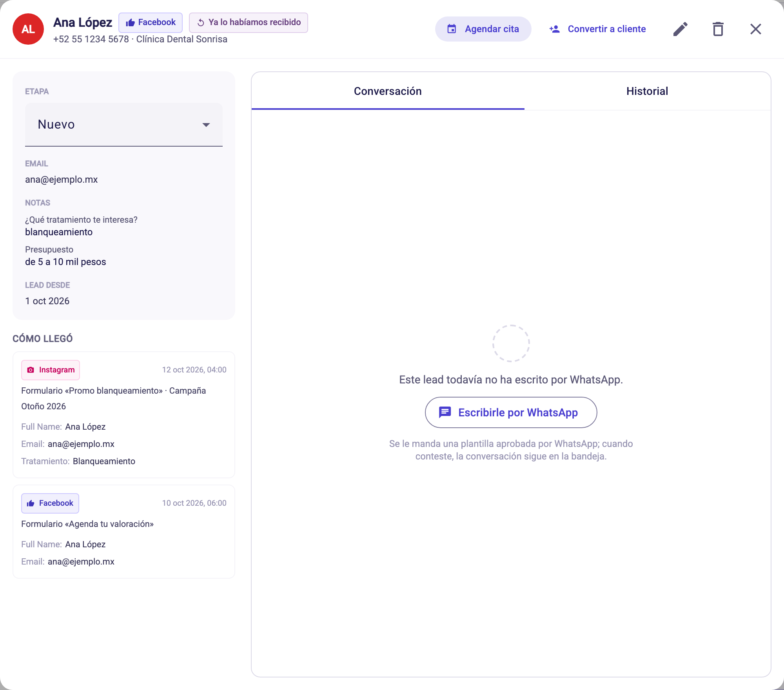784x690 pixels.
Task: Click timestamp '12 oct 2026, 04:00'
Action: tap(194, 370)
